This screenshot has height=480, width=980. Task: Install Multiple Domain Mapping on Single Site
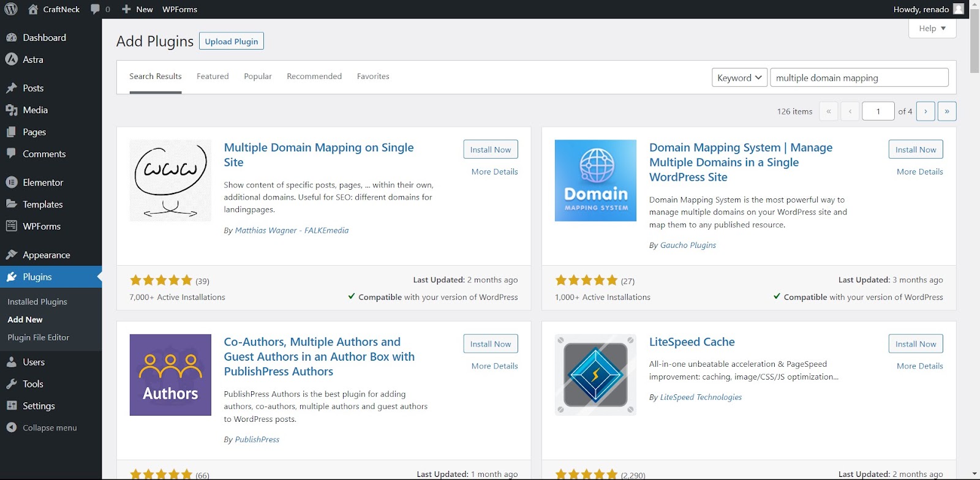click(x=491, y=149)
